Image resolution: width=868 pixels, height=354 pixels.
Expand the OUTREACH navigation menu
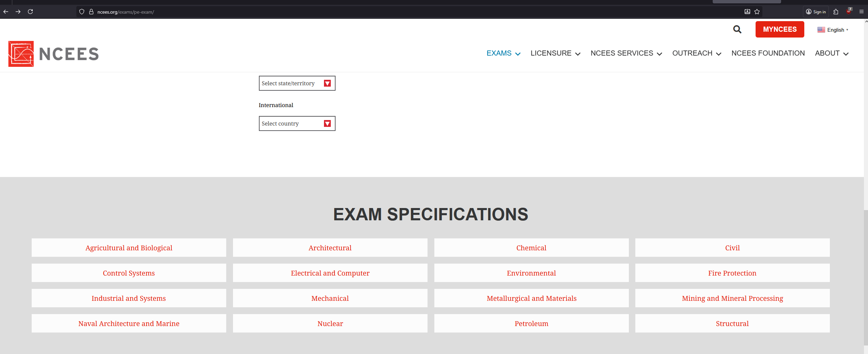[x=697, y=53]
